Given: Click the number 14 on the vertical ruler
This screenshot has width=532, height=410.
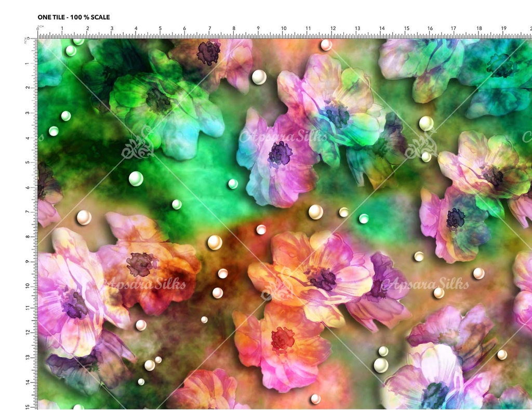Looking at the screenshot, I should coord(27,382).
